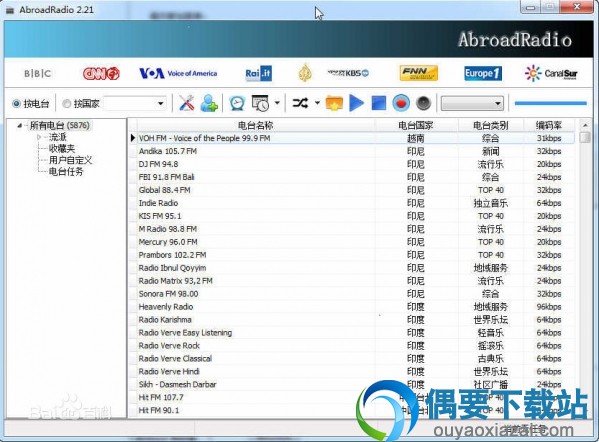Select Prambors 102.2 FM station
Image resolution: width=599 pixels, height=442 pixels.
[x=355, y=255]
